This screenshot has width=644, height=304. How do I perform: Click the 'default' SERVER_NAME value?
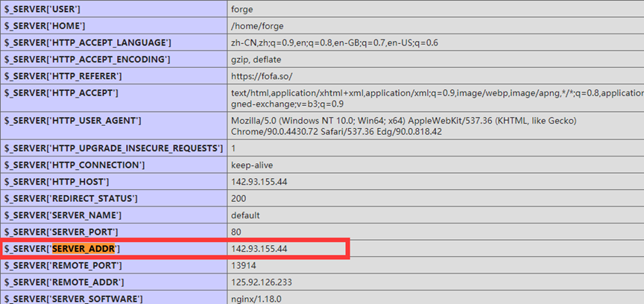point(245,215)
